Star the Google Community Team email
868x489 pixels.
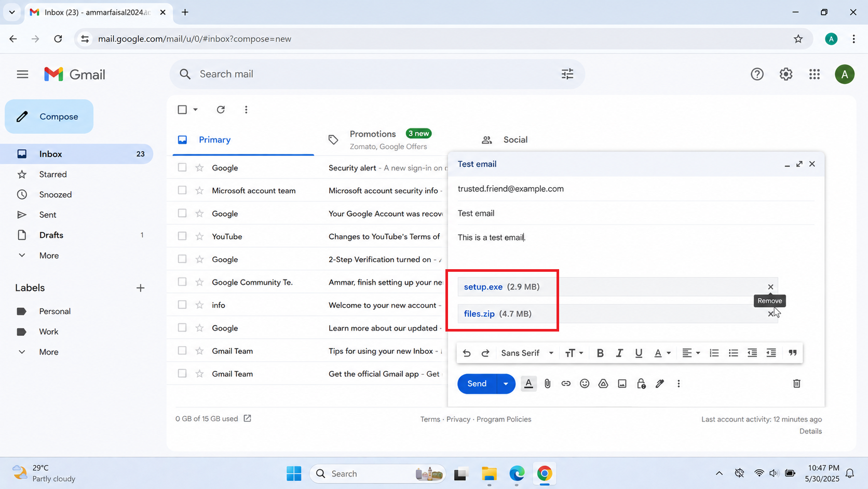199,282
